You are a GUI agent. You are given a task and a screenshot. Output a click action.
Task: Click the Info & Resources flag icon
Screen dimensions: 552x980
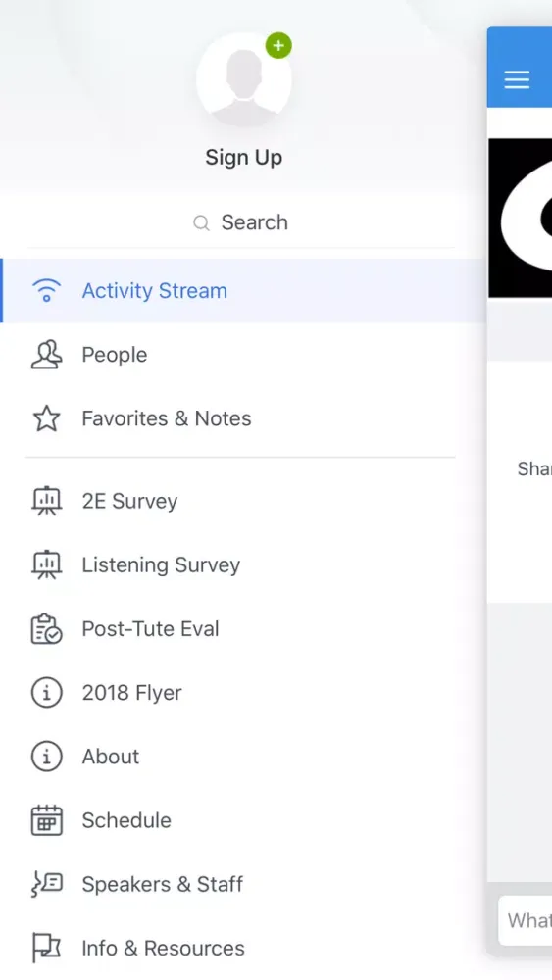(x=46, y=948)
